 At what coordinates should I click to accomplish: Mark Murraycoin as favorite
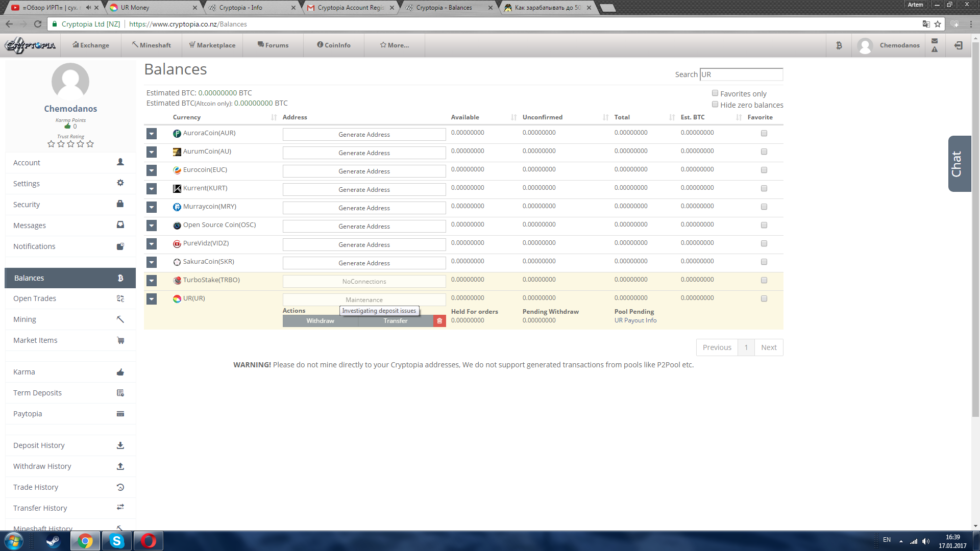(764, 207)
